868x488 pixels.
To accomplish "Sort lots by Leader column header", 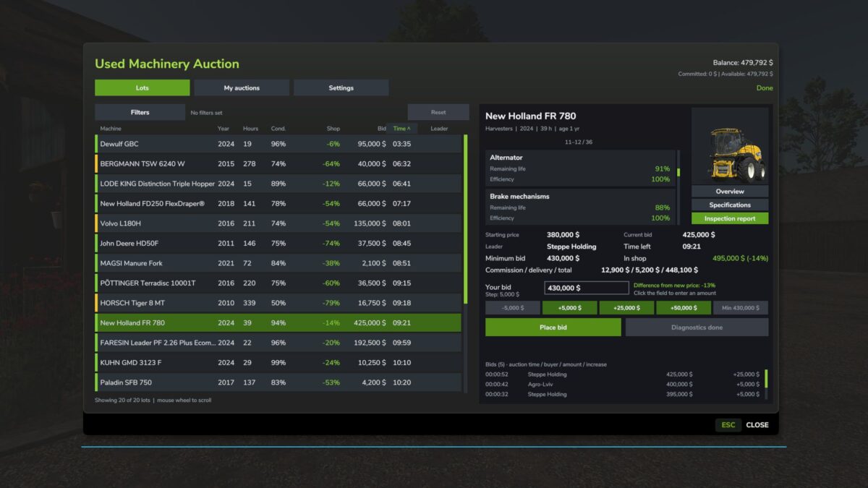I will tap(439, 129).
